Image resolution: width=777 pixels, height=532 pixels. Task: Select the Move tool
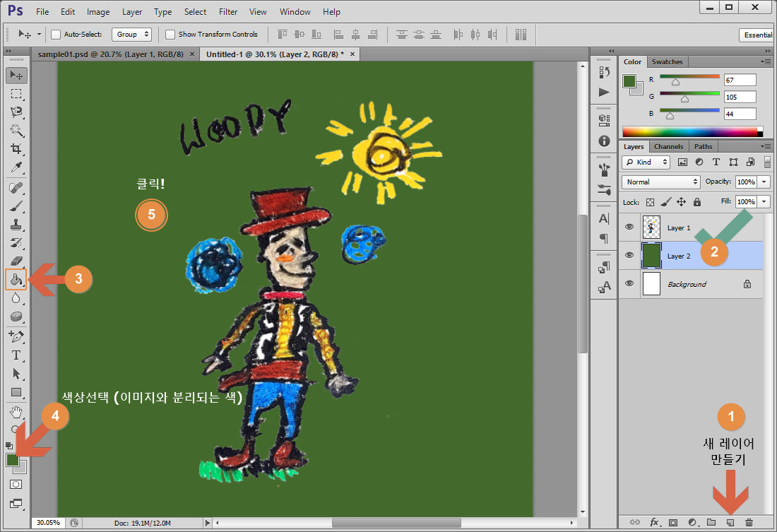(x=16, y=76)
